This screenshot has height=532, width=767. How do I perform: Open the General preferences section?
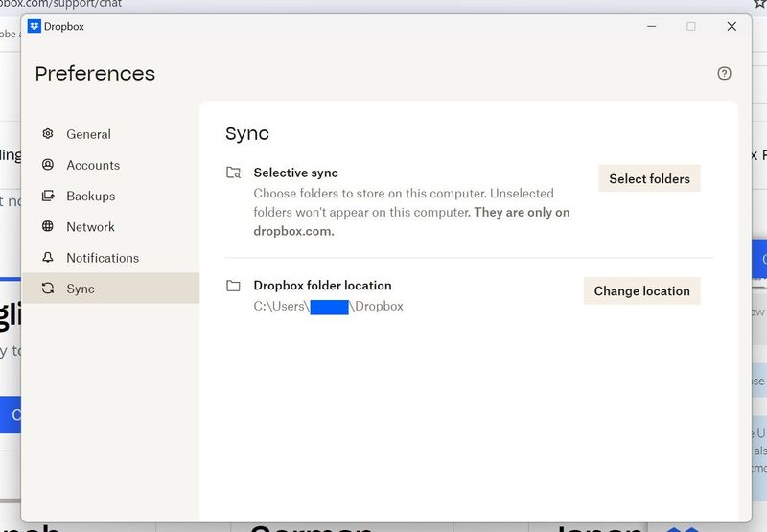pos(110,134)
